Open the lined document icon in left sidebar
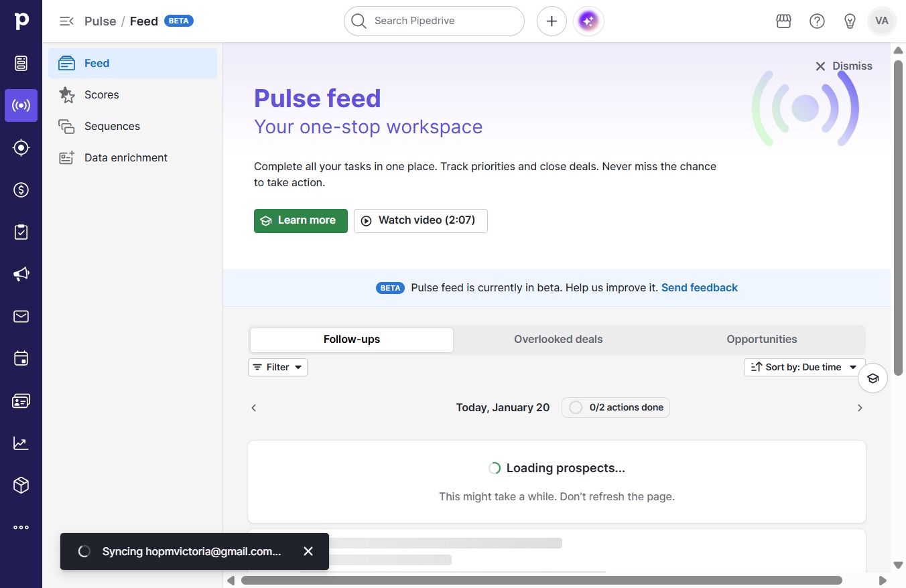Viewport: 906px width, 588px height. pyautogui.click(x=21, y=63)
